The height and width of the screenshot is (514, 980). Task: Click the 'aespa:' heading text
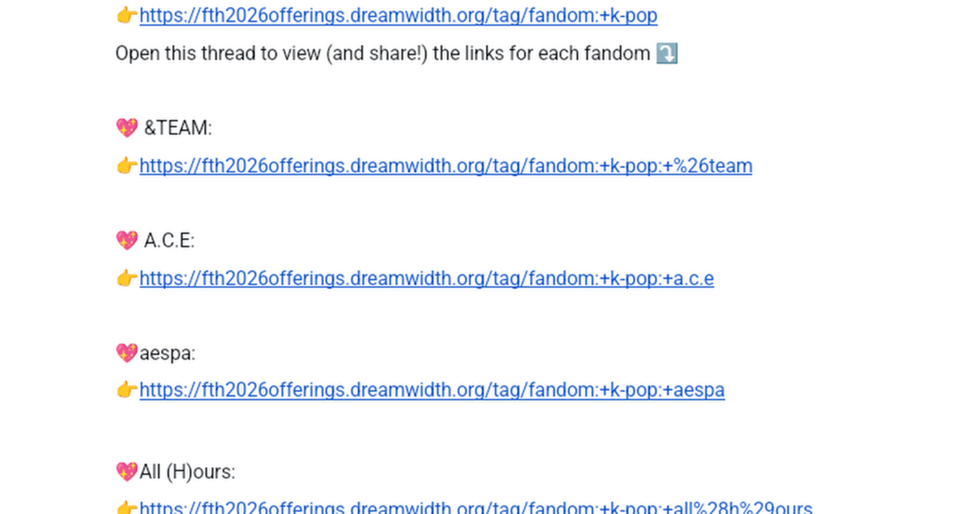click(x=168, y=353)
